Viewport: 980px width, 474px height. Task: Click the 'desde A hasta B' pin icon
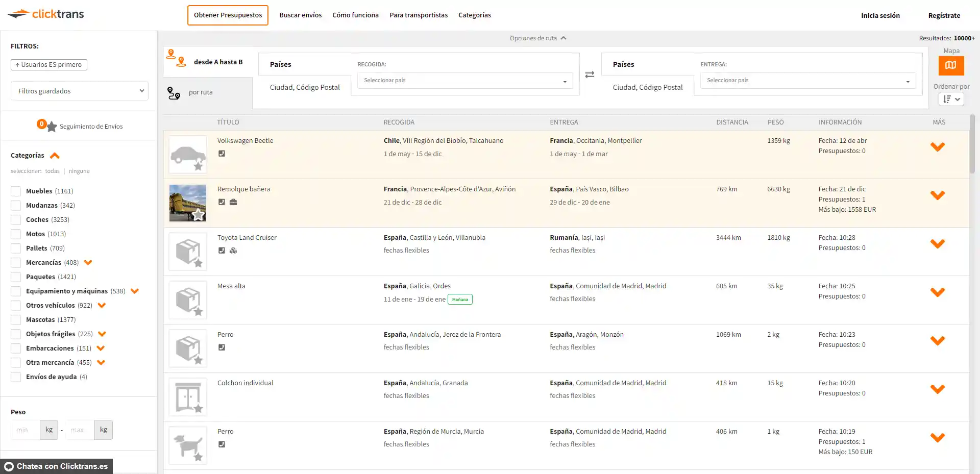[176, 59]
